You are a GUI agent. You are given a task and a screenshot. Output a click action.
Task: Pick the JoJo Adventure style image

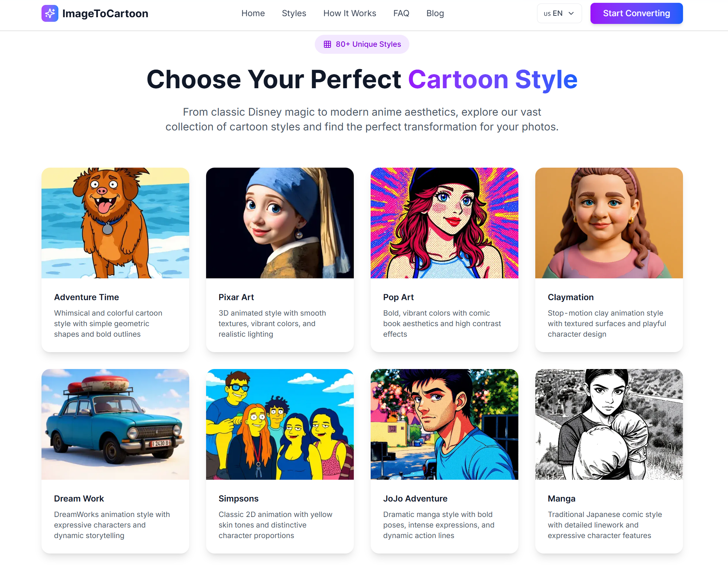click(x=445, y=424)
